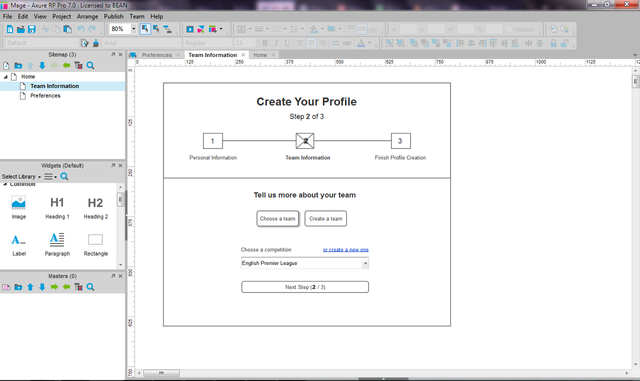Click the horizontal canvas scrollbar thumb
Image resolution: width=640 pixels, height=381 pixels.
pyautogui.click(x=161, y=373)
